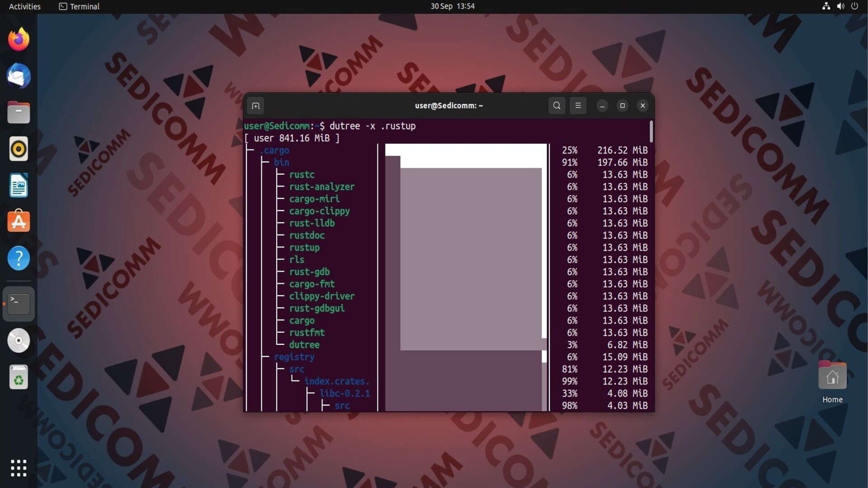Viewport: 868px width, 488px height.
Task: Click the dutree -x .rustup command text
Action: (x=373, y=126)
